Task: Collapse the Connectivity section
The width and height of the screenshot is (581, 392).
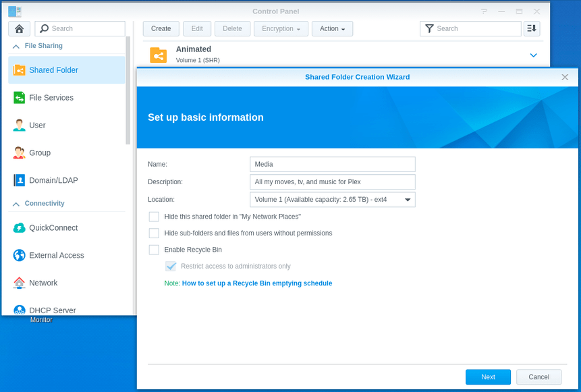Action: 16,204
